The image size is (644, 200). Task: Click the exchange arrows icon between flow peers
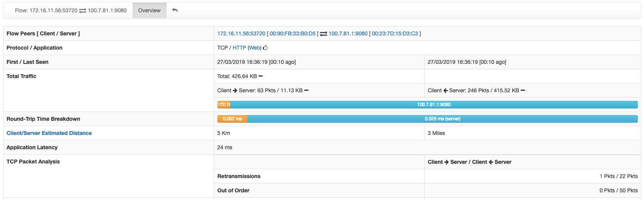324,34
